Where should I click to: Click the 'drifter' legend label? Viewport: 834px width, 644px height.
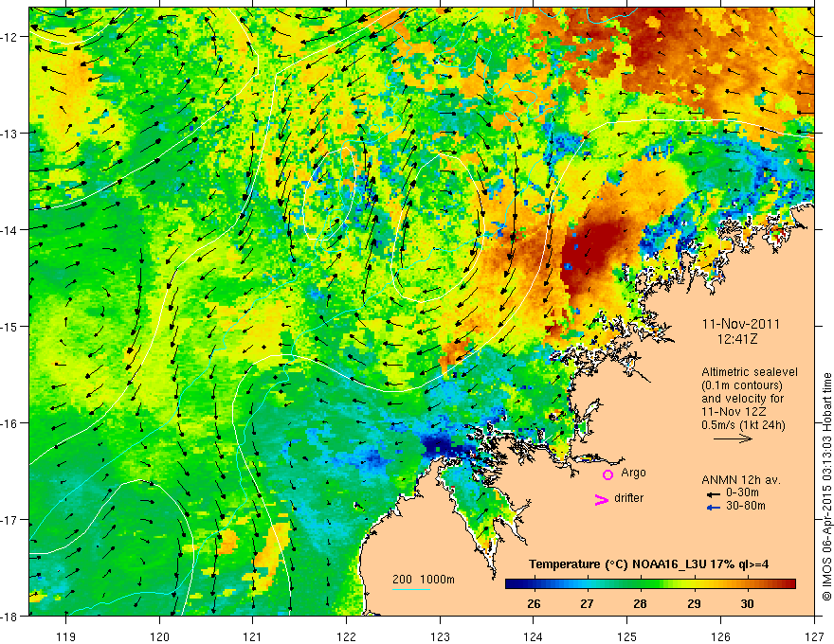click(628, 498)
